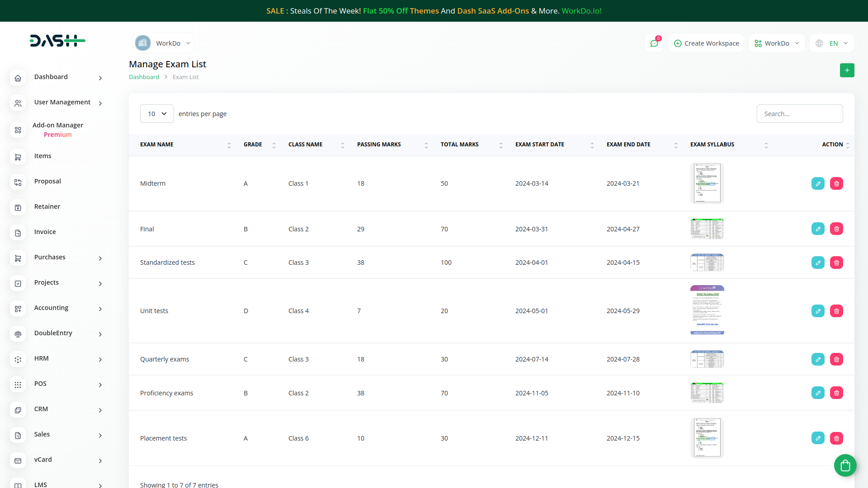Click the floating shopping bag icon
868x488 pixels.
(x=845, y=465)
